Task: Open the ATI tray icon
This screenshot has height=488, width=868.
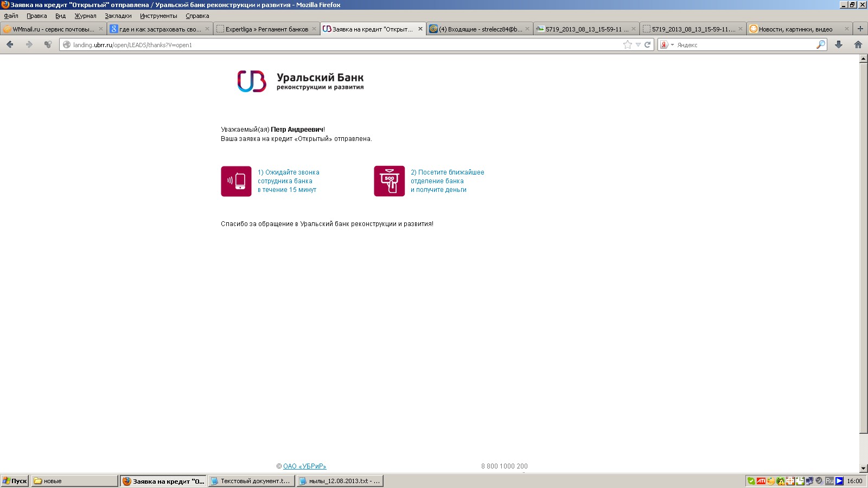Action: 761,481
